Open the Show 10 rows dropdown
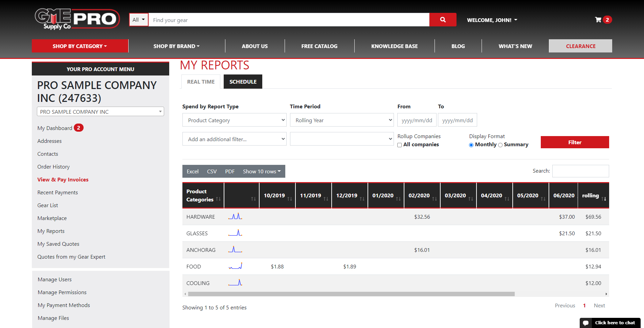The image size is (644, 328). coord(262,171)
